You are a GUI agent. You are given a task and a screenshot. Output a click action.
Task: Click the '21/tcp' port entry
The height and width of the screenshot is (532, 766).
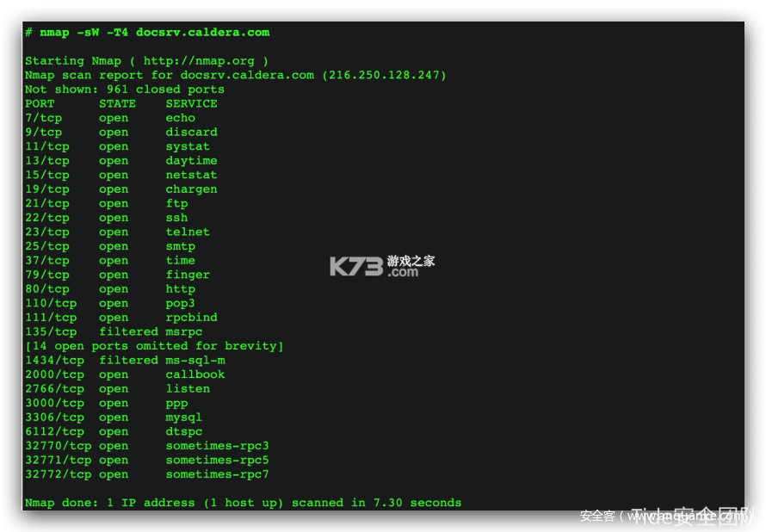pos(47,204)
